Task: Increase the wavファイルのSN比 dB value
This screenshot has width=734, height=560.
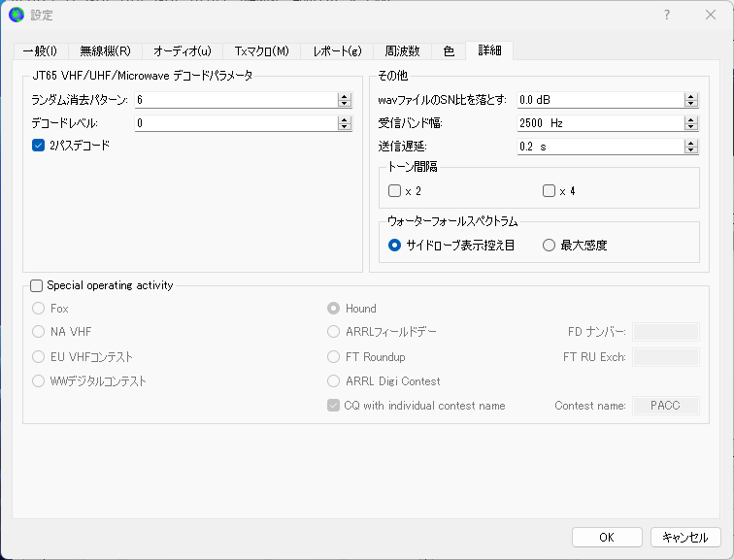Action: click(x=690, y=96)
